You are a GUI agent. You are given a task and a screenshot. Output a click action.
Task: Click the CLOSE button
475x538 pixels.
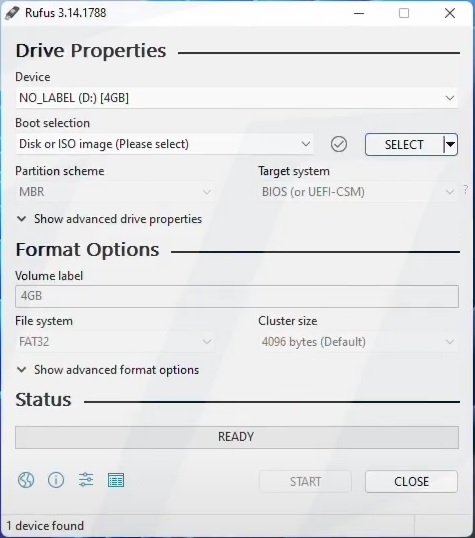point(412,481)
